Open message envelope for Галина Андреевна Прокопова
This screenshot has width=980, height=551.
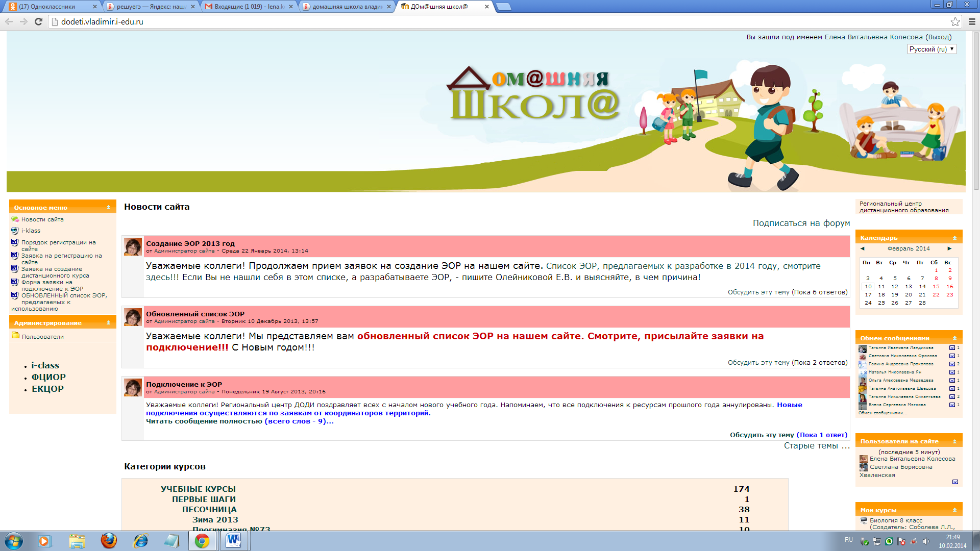[x=952, y=364]
